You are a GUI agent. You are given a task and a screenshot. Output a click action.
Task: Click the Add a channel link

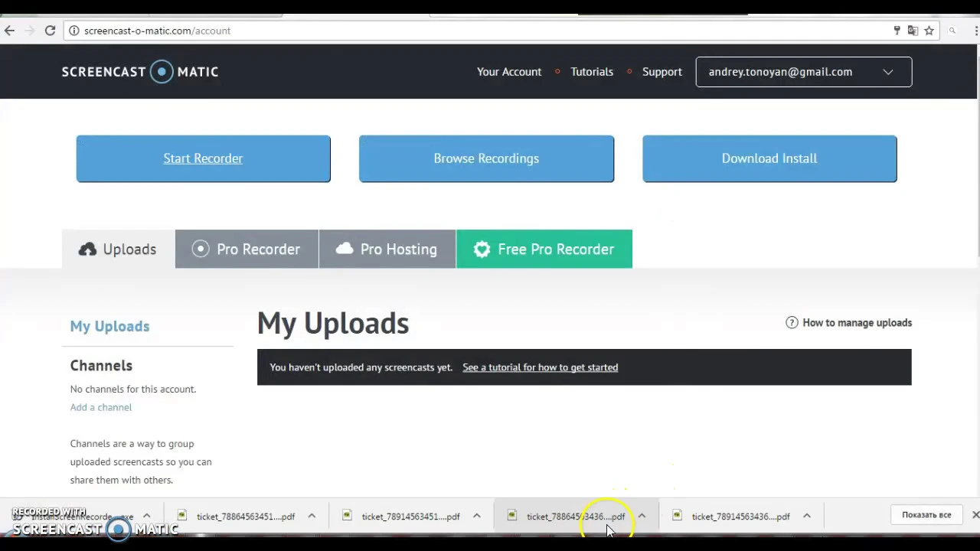click(x=101, y=407)
